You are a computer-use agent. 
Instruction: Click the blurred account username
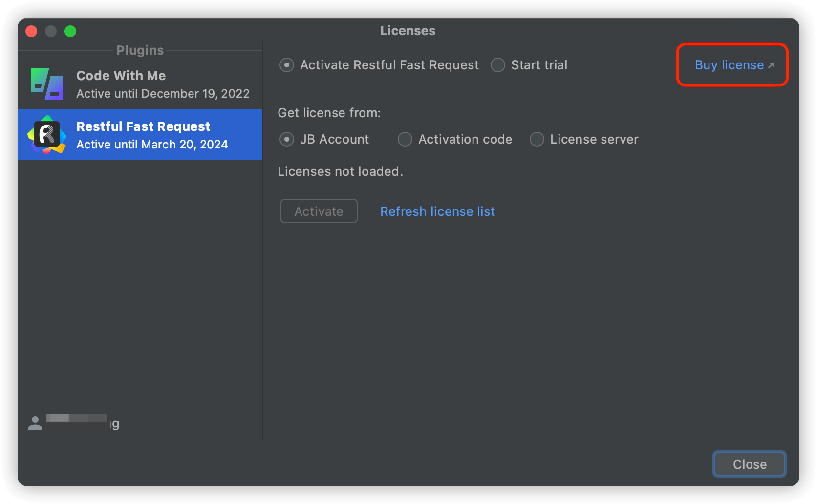click(x=81, y=420)
